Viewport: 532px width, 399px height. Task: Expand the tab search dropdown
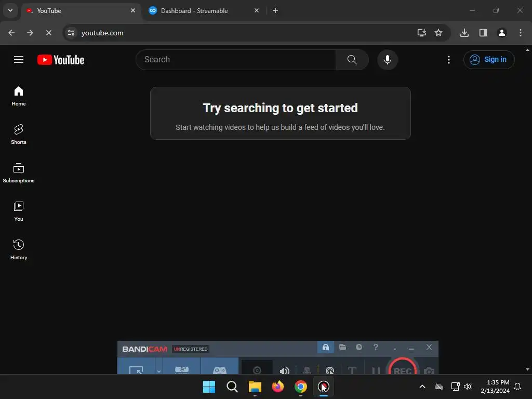10,10
